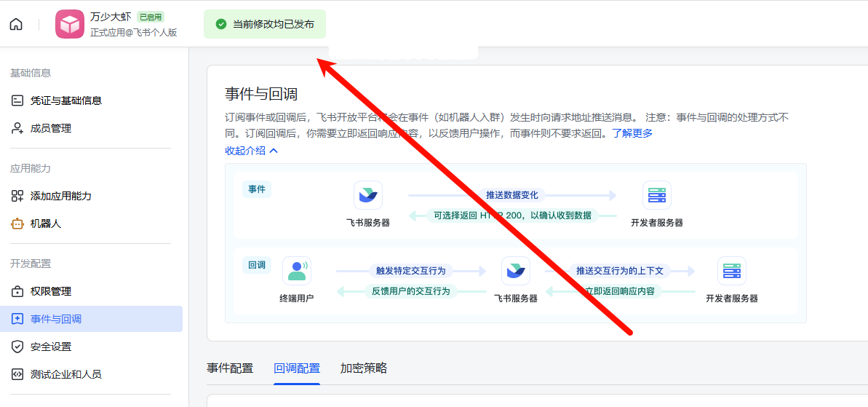Click the 测试企业和人员 code icon
The image size is (868, 407).
[x=17, y=374]
